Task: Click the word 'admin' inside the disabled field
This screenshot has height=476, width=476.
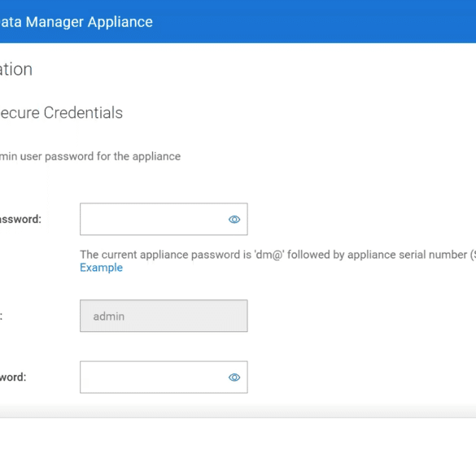Action: (109, 317)
